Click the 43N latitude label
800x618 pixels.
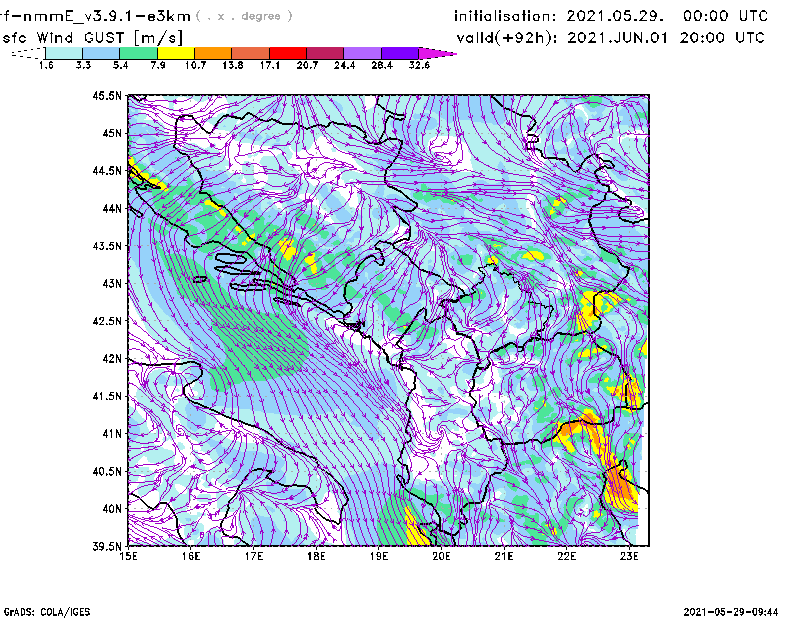[x=112, y=283]
